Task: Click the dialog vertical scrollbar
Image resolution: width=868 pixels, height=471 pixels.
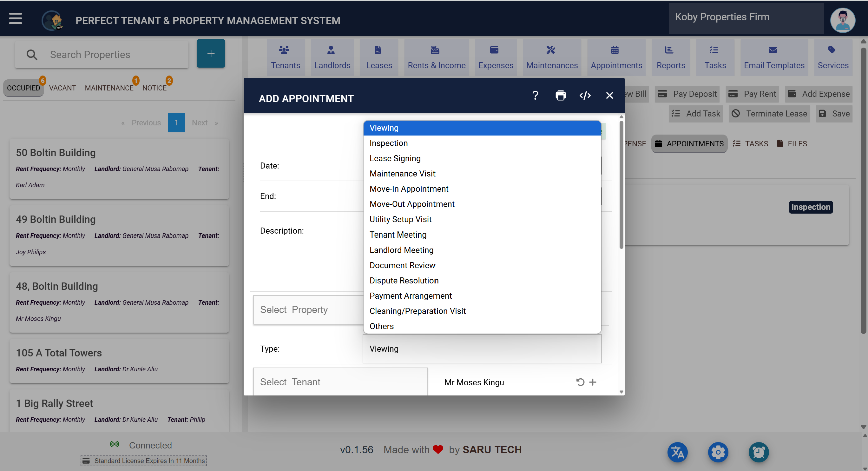Action: click(x=621, y=185)
